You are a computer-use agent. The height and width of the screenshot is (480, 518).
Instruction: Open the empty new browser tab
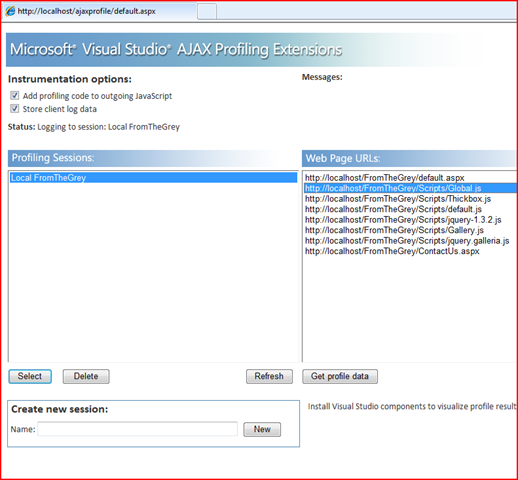[207, 11]
